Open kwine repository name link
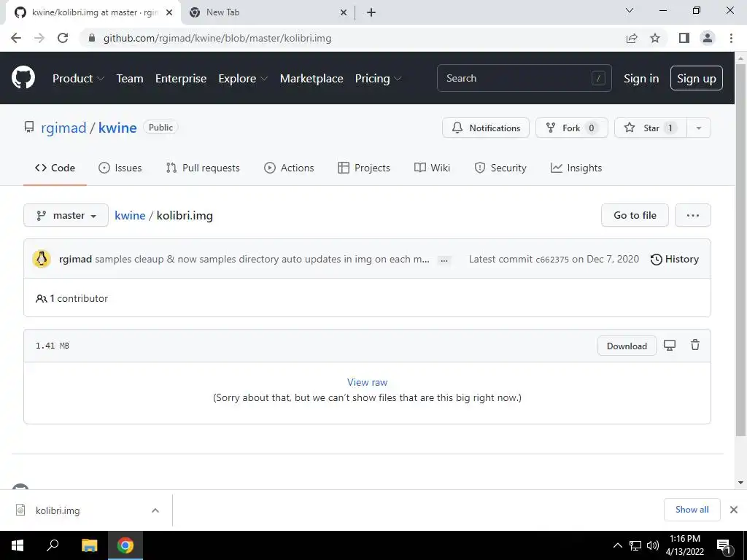Viewport: 747px width, 560px height. (117, 128)
